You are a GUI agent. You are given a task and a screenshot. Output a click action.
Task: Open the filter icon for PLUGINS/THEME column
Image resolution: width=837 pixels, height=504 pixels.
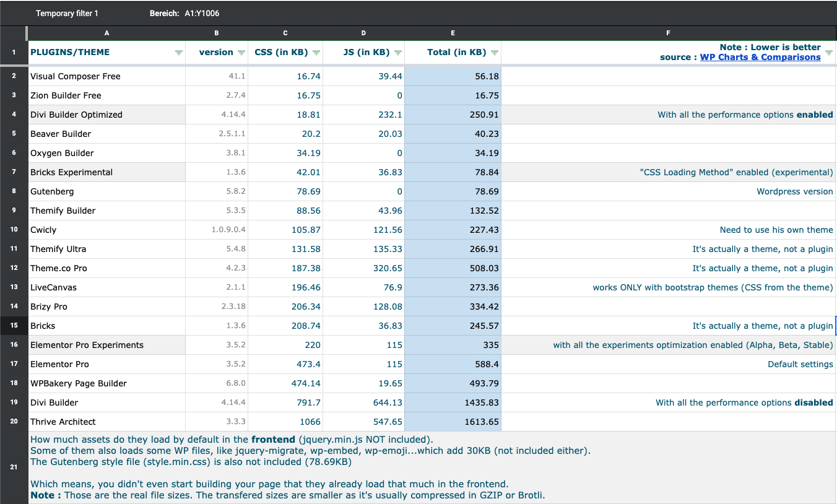click(179, 53)
